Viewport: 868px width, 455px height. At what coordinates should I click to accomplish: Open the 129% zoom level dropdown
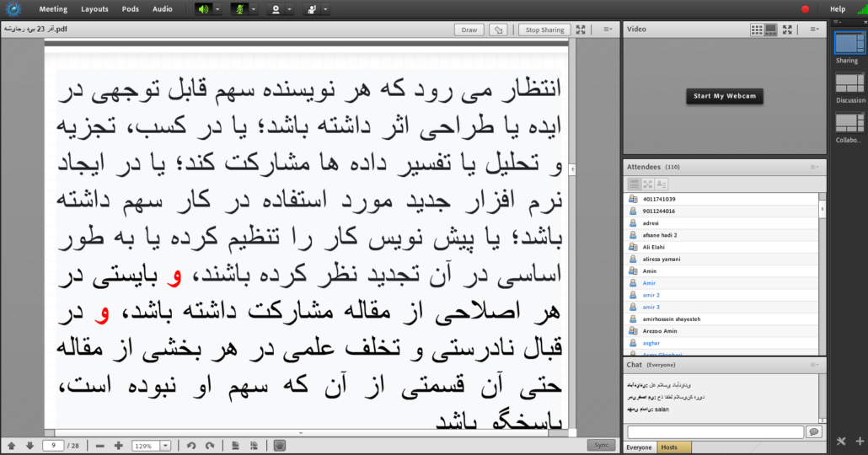pyautogui.click(x=165, y=446)
